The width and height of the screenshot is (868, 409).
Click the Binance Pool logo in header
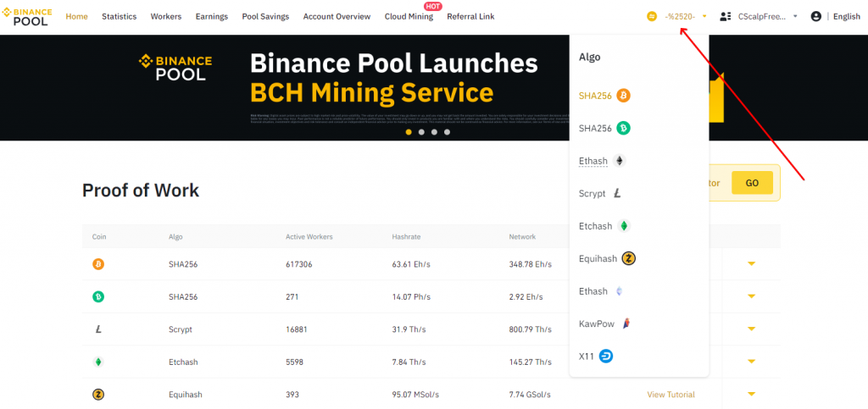pos(27,17)
